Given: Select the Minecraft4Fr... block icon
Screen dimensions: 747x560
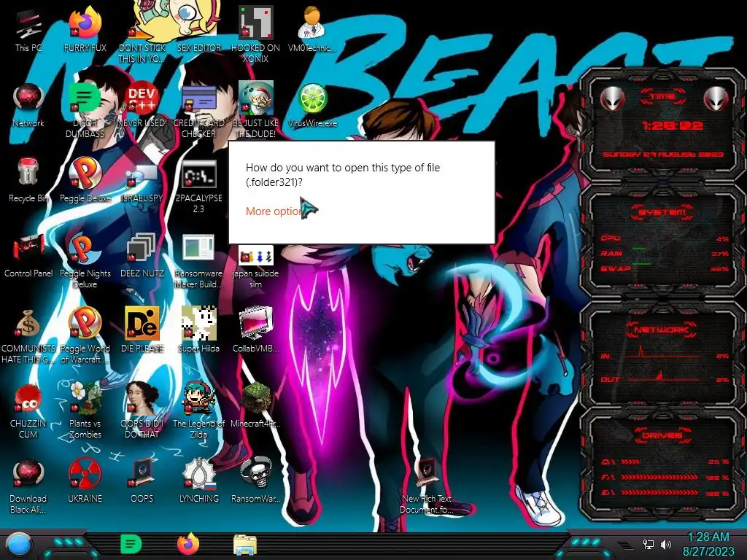Looking at the screenshot, I should 255,405.
